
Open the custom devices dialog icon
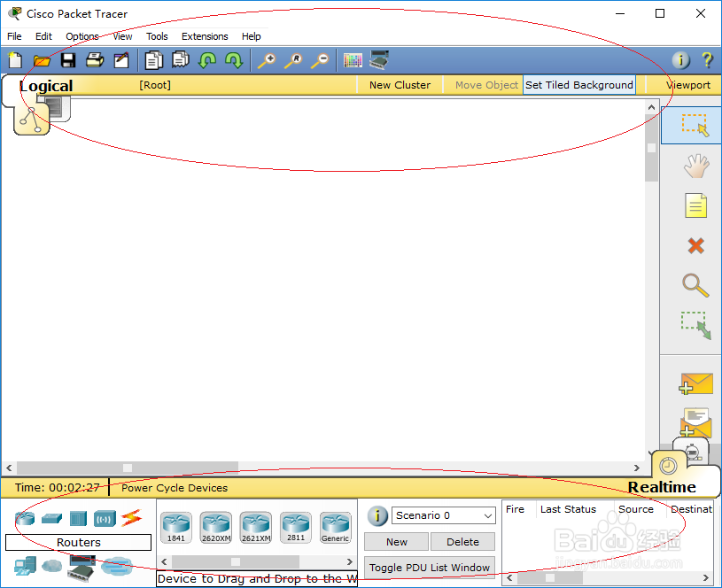[379, 60]
